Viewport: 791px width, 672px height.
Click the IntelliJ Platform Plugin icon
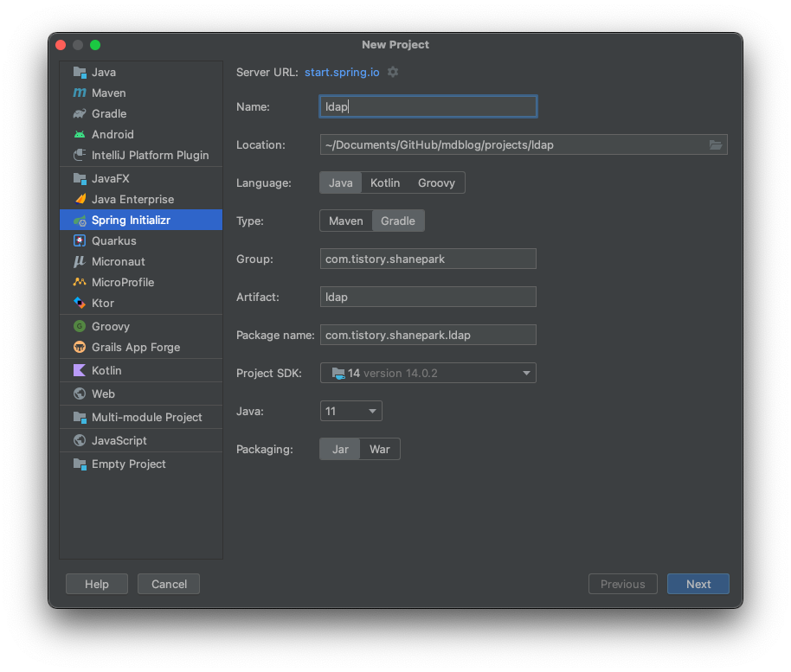pyautogui.click(x=80, y=155)
